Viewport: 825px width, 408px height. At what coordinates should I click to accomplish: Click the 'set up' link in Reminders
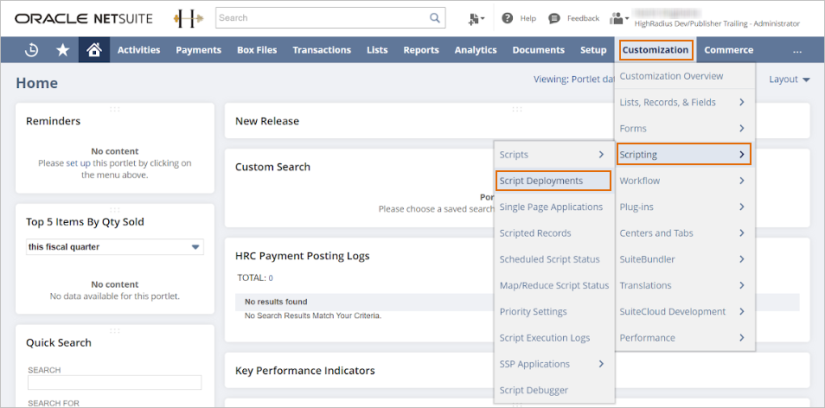(x=78, y=163)
